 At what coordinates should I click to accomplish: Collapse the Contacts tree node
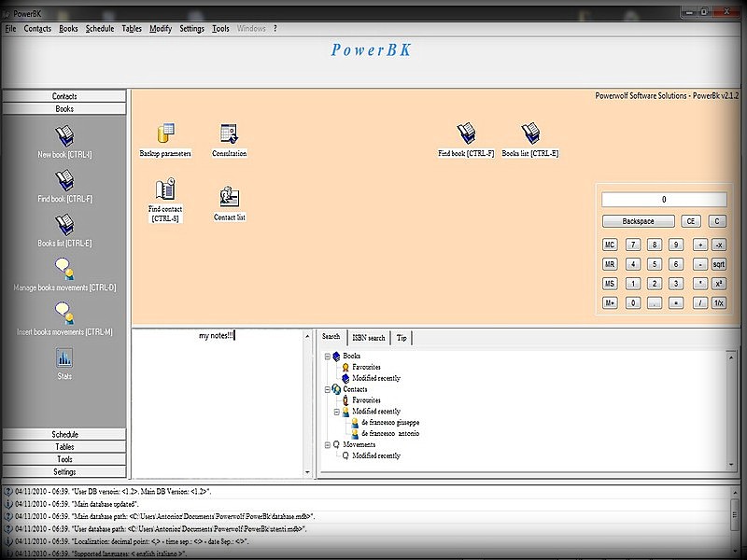pos(328,389)
